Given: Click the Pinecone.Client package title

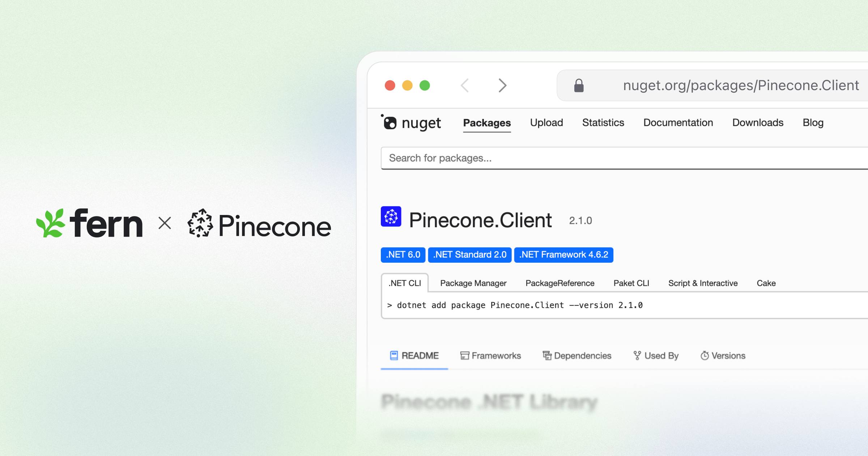Looking at the screenshot, I should click(480, 220).
